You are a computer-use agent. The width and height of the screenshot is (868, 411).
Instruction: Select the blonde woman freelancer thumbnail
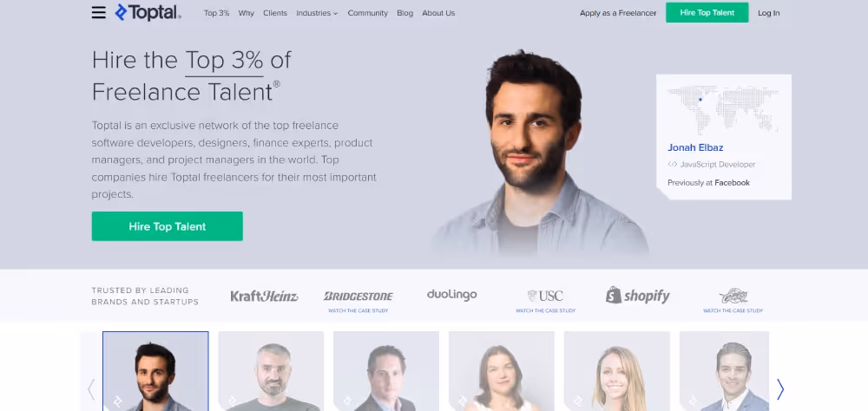coord(616,371)
